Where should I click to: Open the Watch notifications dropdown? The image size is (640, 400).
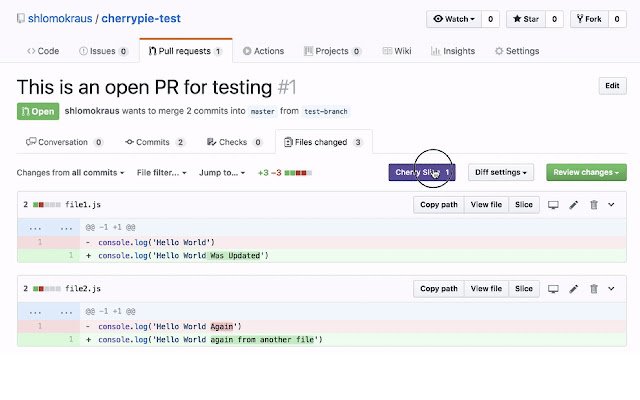pyautogui.click(x=454, y=19)
